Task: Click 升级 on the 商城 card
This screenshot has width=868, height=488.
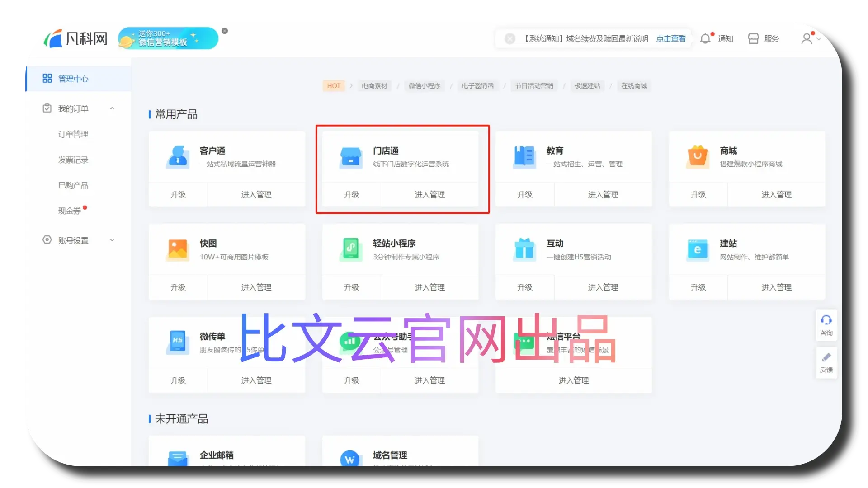Action: pos(698,195)
